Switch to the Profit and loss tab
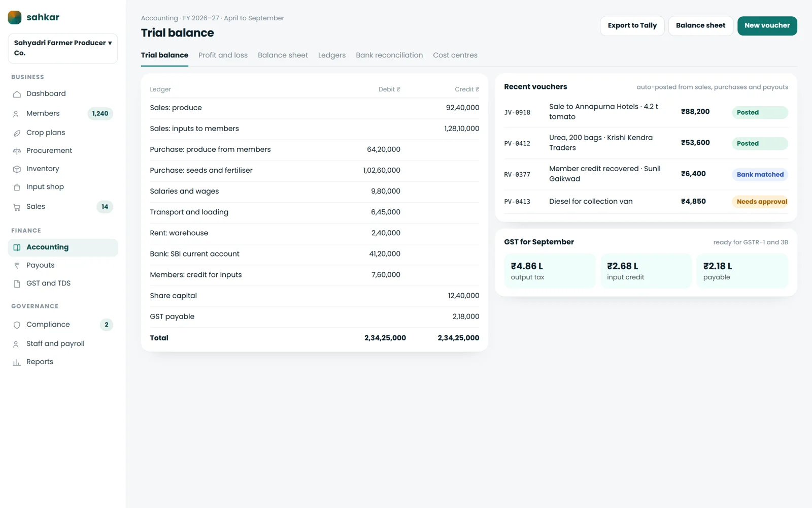The image size is (812, 508). 223,55
